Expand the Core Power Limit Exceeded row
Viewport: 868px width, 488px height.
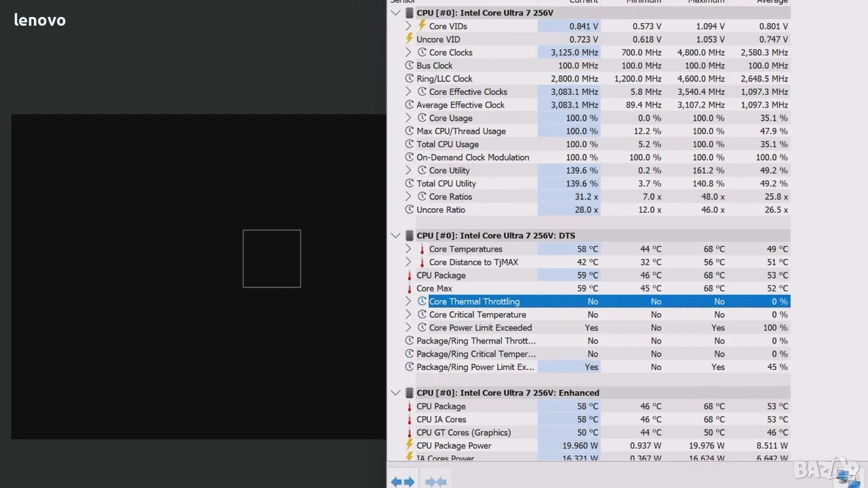[x=408, y=328]
